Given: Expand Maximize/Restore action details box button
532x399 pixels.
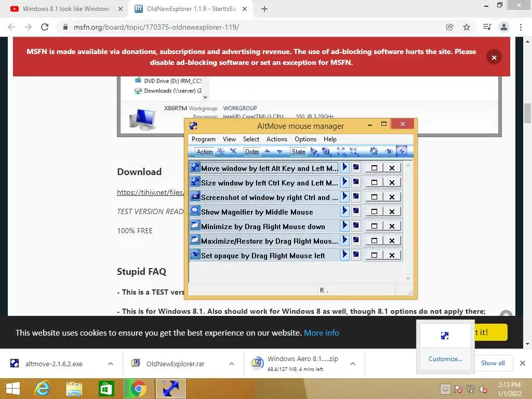Looking at the screenshot, I should 374,241.
